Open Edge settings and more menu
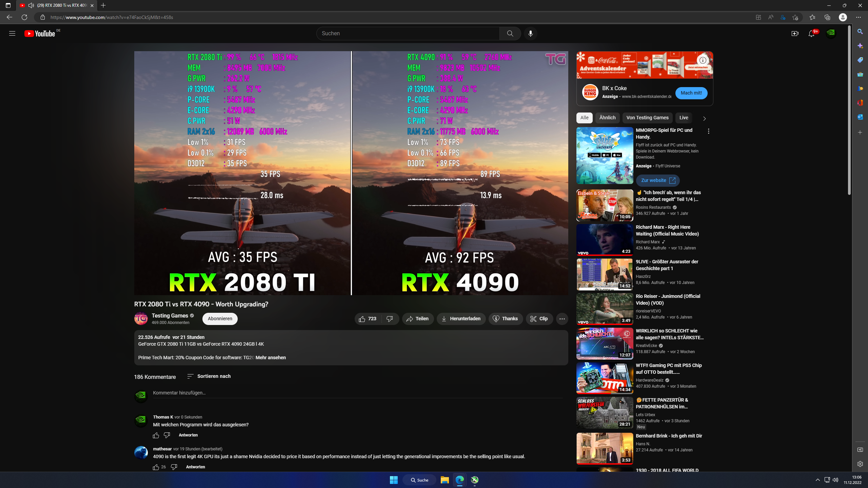 (859, 17)
